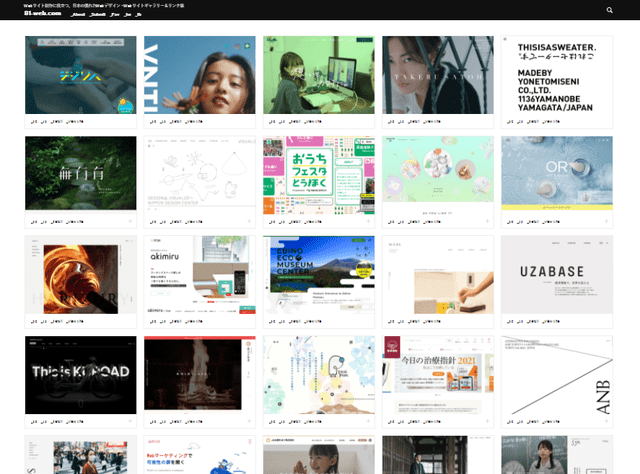Click plus icon under illustrated map card
The image size is (640, 474).
pyautogui.click(x=368, y=421)
